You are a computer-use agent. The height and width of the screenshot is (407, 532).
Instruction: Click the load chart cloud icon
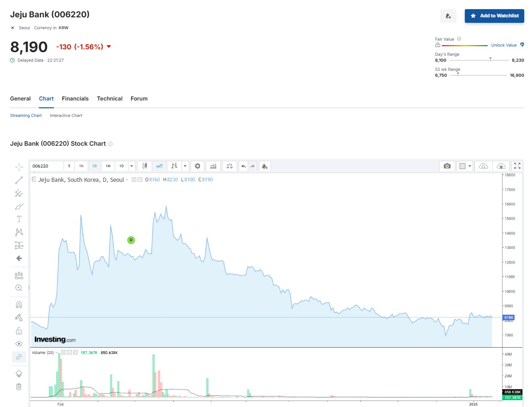click(x=483, y=166)
